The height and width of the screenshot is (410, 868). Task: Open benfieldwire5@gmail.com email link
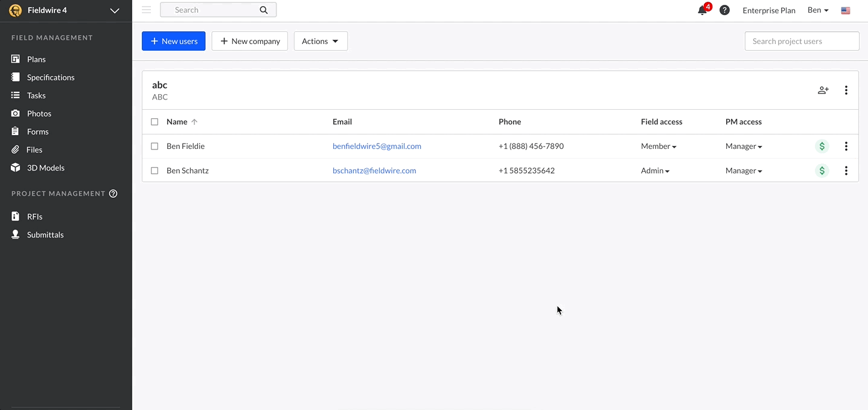coord(377,146)
